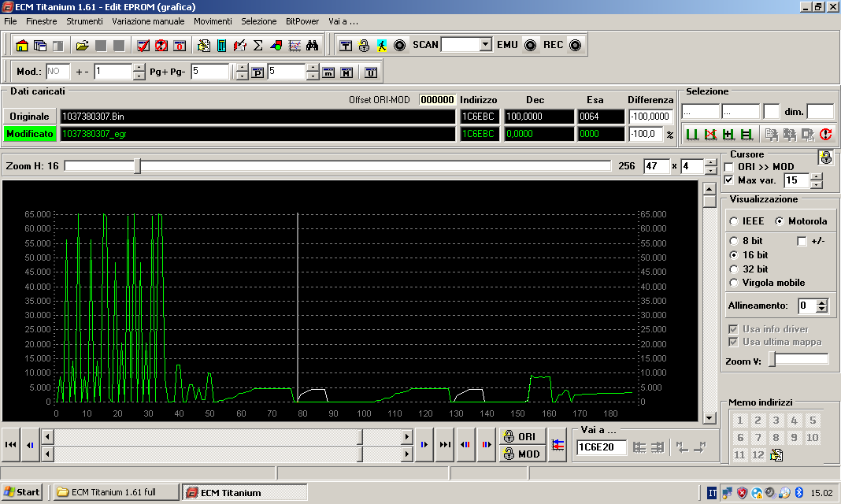Click the red crossed-circle toolbar icon
The height and width of the screenshot is (504, 841).
[161, 46]
